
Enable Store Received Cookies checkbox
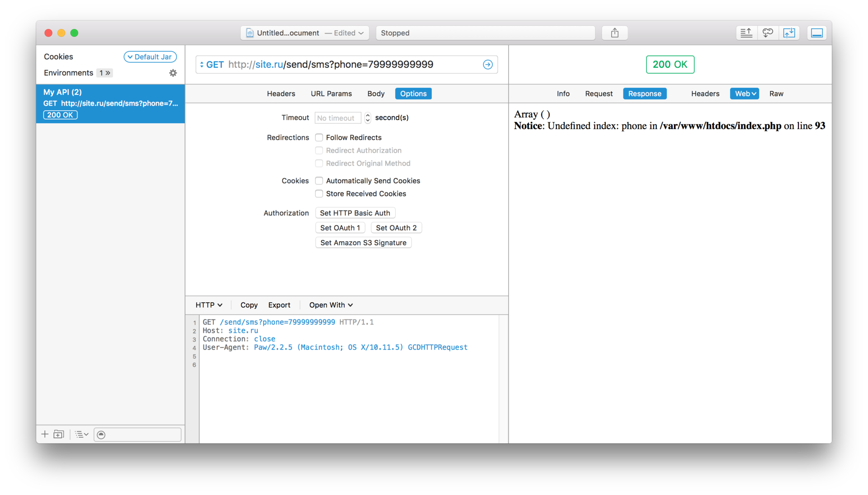(318, 194)
